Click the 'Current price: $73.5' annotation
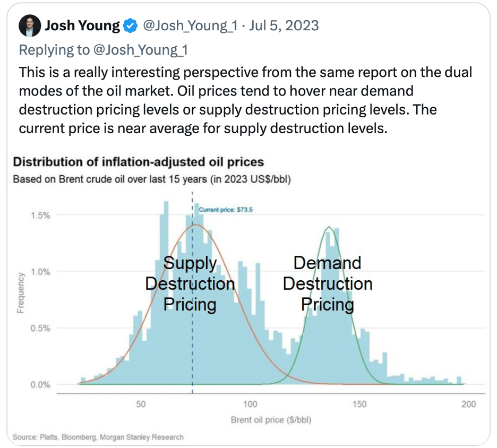This screenshot has width=497, height=448. tap(225, 210)
